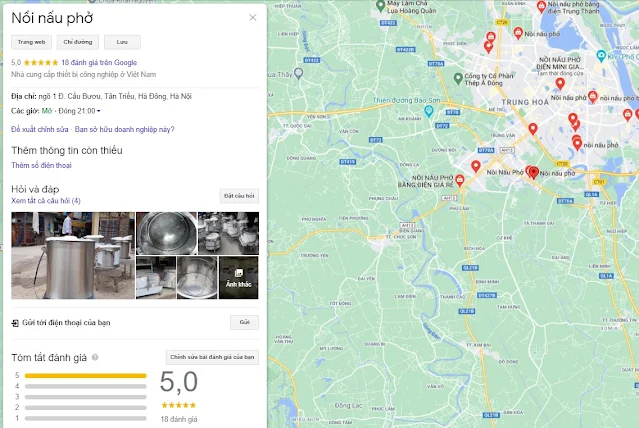This screenshot has width=639, height=428.
Task: Click the Chỉ đường directions button
Action: [x=78, y=42]
